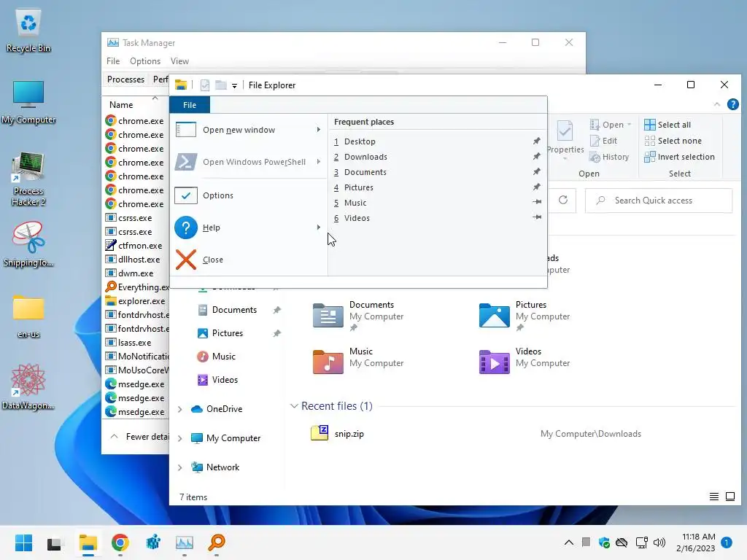Viewport: 747px width, 560px height.
Task: Launch Snipping Tool desktop shortcut
Action: [x=28, y=244]
